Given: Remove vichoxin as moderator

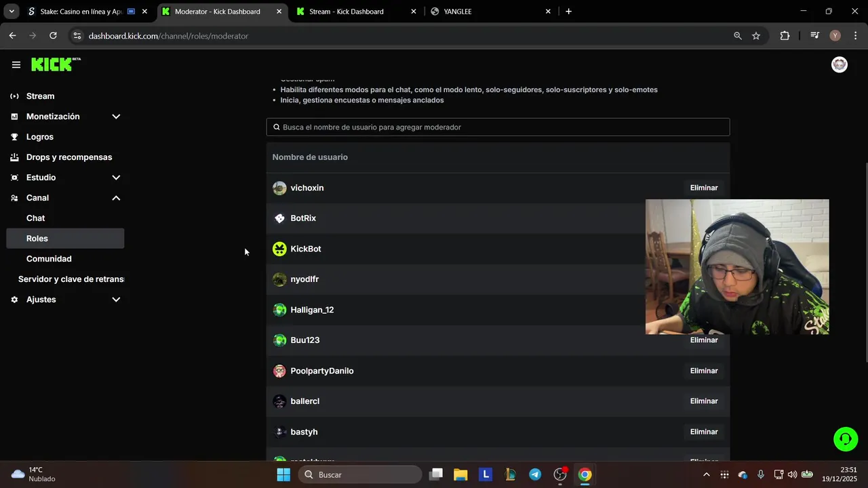Looking at the screenshot, I should pyautogui.click(x=704, y=188).
